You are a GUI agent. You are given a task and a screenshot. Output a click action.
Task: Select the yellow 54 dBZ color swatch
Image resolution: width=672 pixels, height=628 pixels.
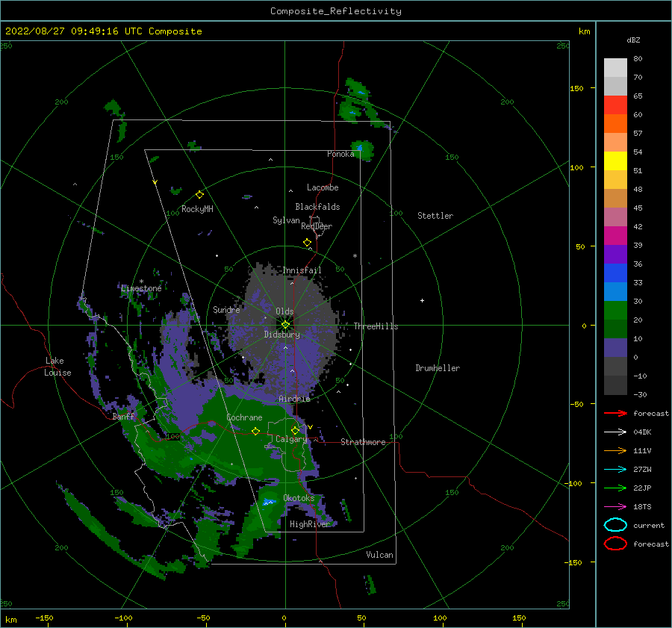(615, 161)
